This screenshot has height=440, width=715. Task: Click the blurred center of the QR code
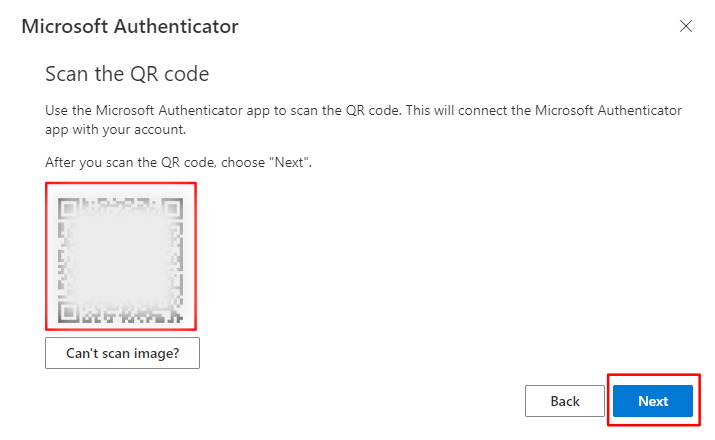click(121, 260)
